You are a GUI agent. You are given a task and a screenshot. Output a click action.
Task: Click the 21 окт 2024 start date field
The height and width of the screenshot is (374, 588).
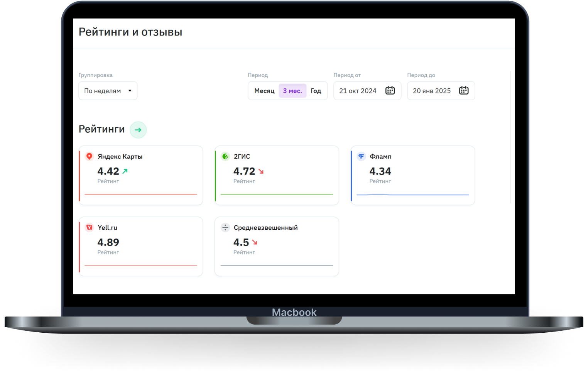tap(358, 91)
